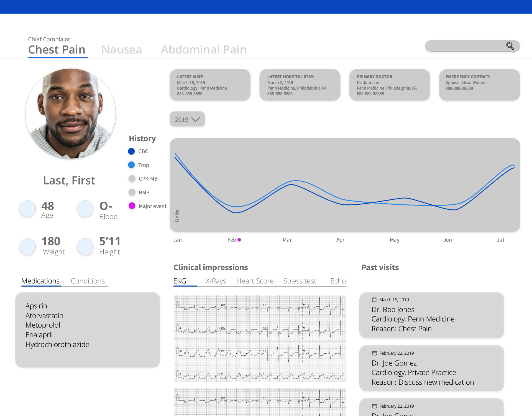
Task: Click the search magnifier icon
Action: coord(510,45)
